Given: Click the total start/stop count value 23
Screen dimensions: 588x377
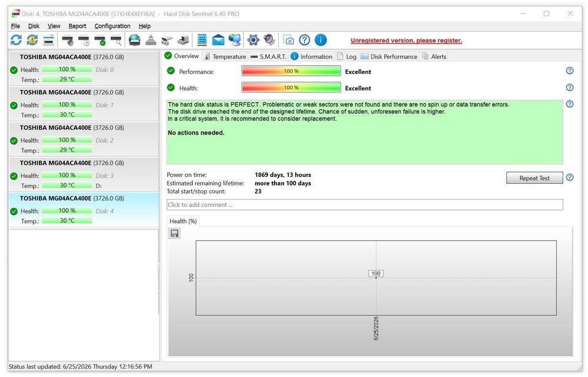Looking at the screenshot, I should click(x=258, y=191).
